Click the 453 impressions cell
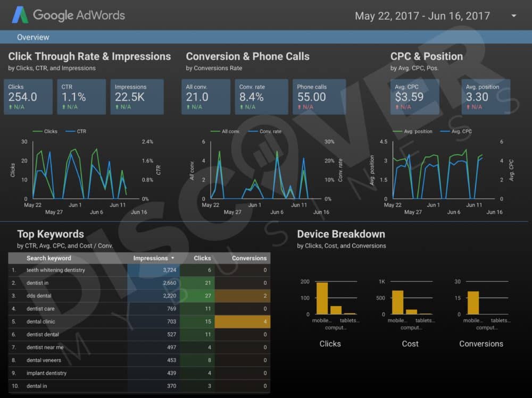Image resolution: width=532 pixels, height=398 pixels. pos(154,360)
